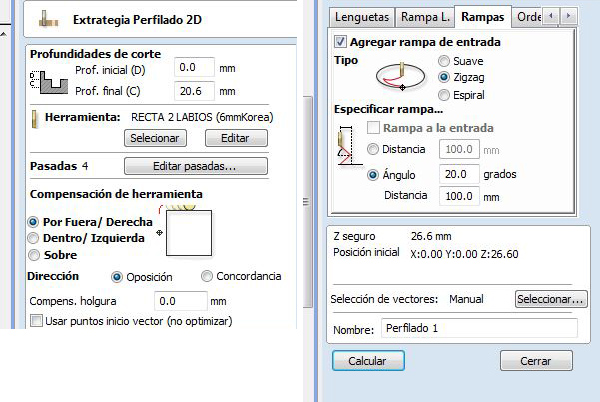The height and width of the screenshot is (402, 600).
Task: Click the Compens. holgura field
Action: pos(181,301)
